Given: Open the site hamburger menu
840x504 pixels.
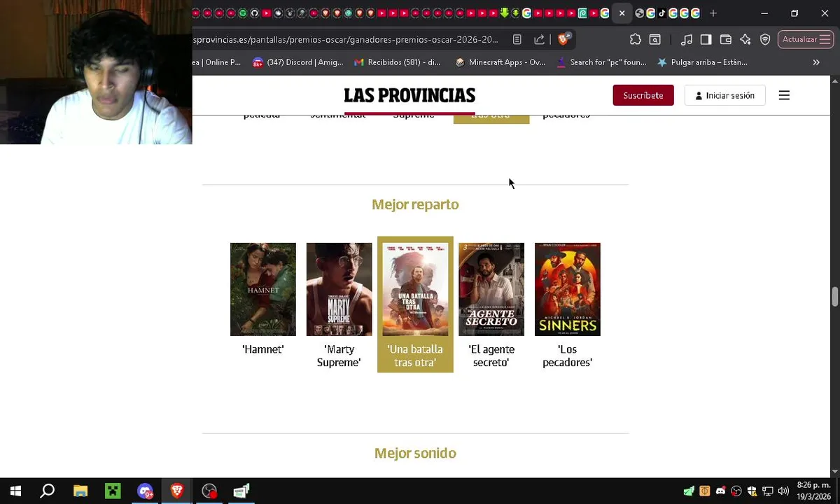Looking at the screenshot, I should pyautogui.click(x=784, y=95).
